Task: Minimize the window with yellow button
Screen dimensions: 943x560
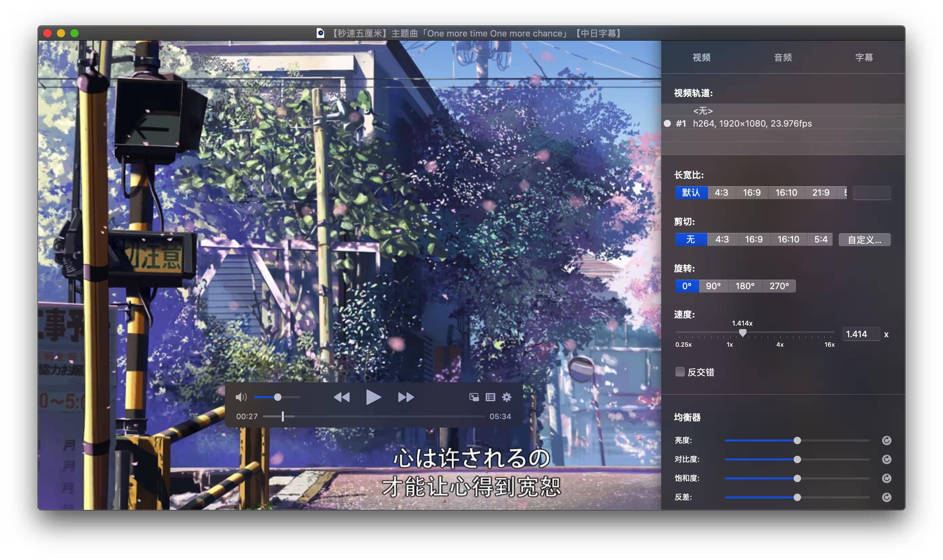Action: (x=61, y=33)
